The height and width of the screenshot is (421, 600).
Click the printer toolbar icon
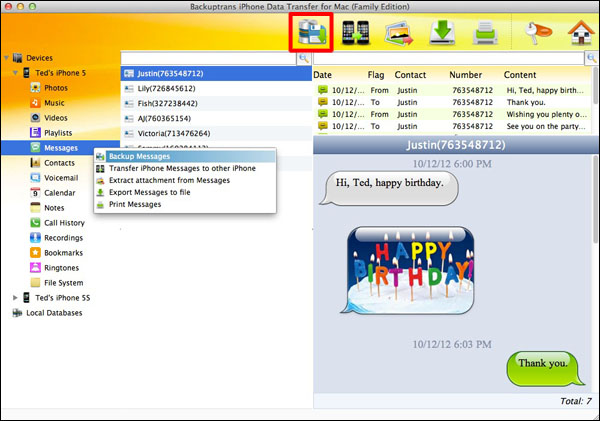pyautogui.click(x=485, y=33)
